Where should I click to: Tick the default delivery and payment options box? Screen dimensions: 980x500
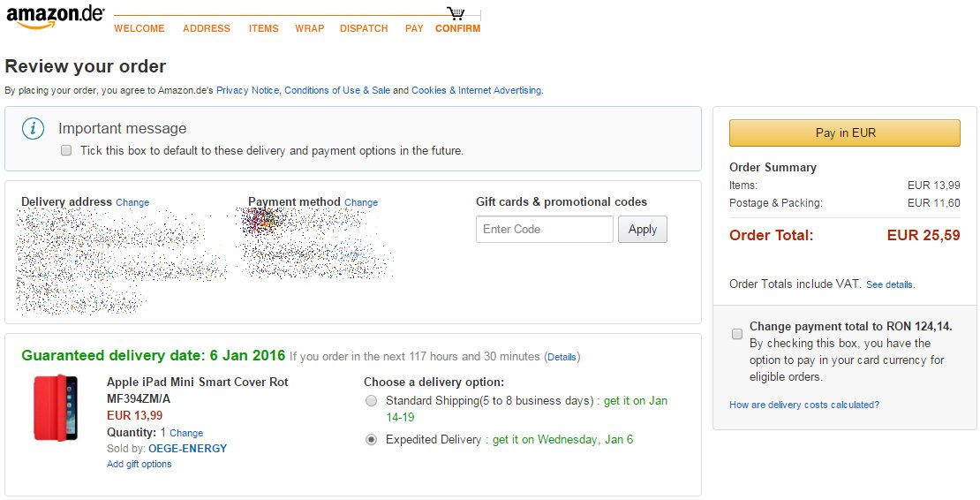click(x=66, y=151)
